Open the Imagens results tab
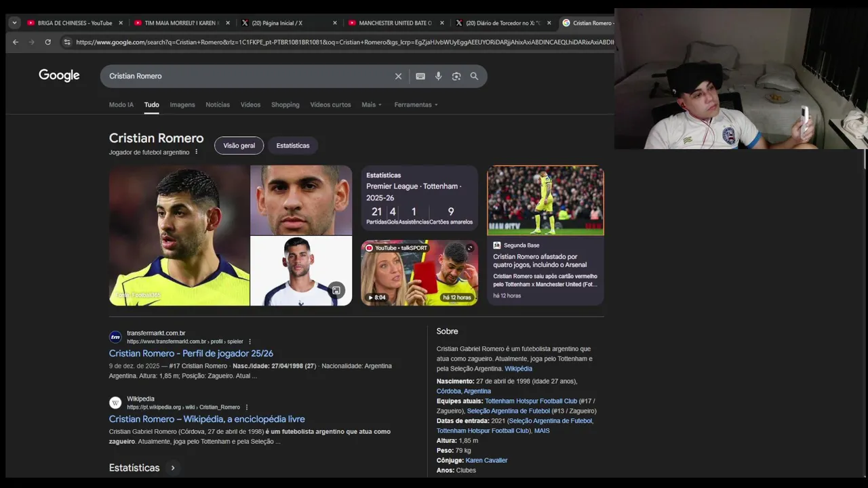The height and width of the screenshot is (488, 868). coord(182,104)
